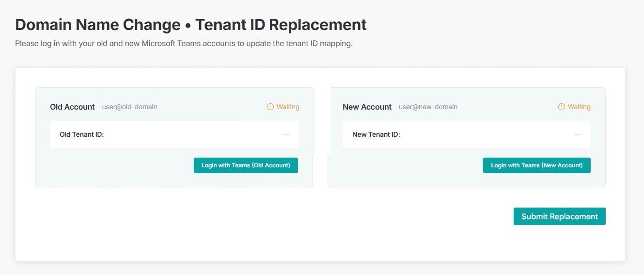The image size is (644, 275).
Task: Click the 'New Tenant ID:' label
Action: (x=376, y=134)
